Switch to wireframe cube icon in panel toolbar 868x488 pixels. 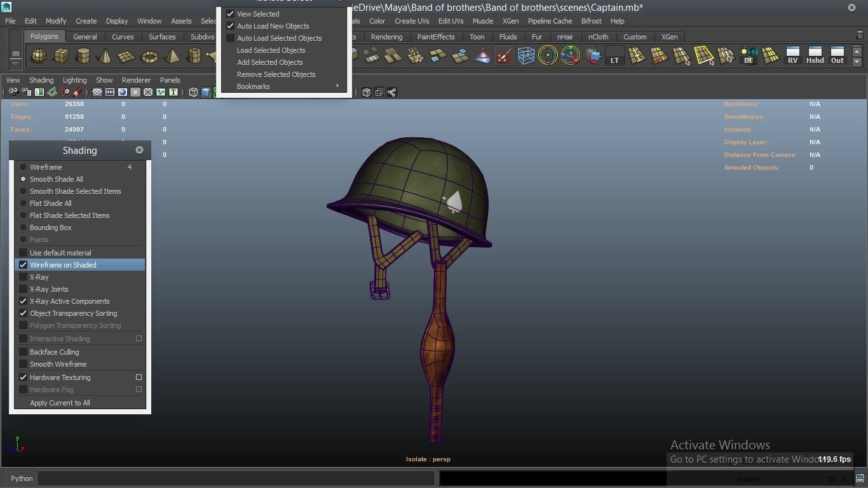(193, 92)
